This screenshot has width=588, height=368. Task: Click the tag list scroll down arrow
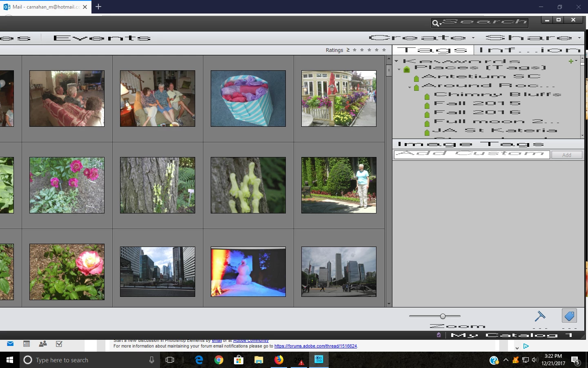pyautogui.click(x=582, y=135)
